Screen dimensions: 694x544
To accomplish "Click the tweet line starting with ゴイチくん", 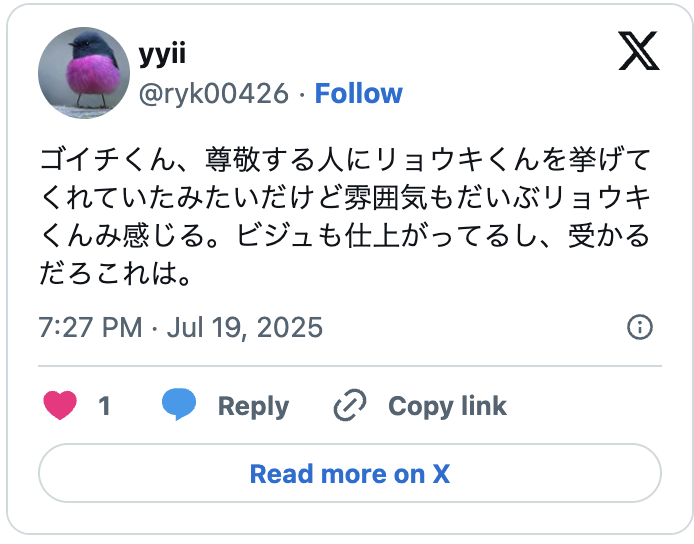I will pos(345,160).
